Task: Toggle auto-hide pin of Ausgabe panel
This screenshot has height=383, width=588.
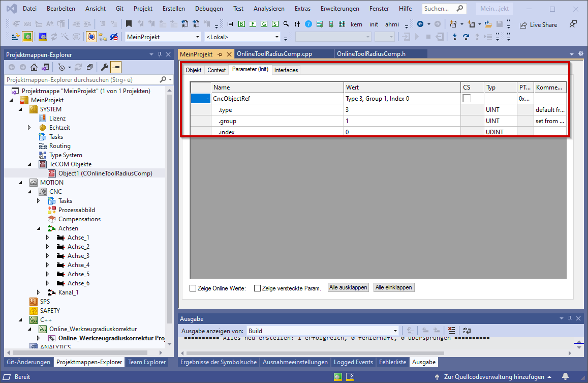Action: [x=570, y=318]
